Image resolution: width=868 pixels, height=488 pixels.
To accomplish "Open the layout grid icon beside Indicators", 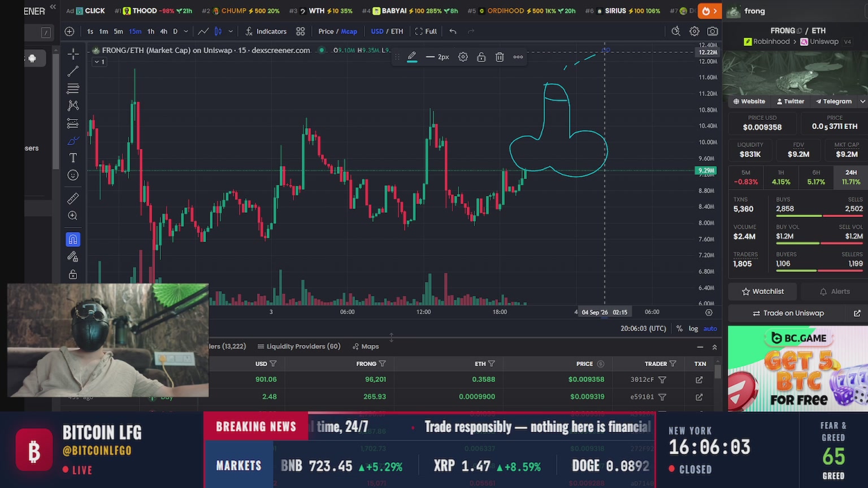I will tap(301, 31).
